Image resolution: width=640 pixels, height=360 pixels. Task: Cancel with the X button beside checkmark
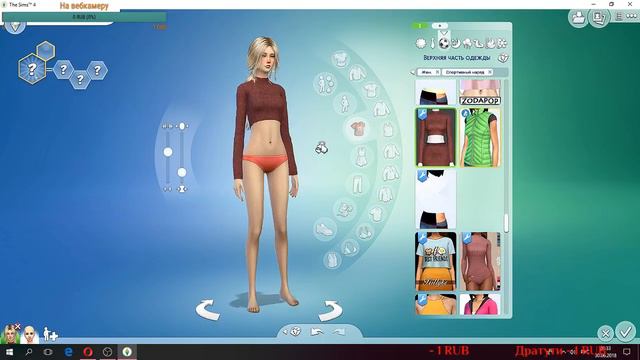coord(605,334)
